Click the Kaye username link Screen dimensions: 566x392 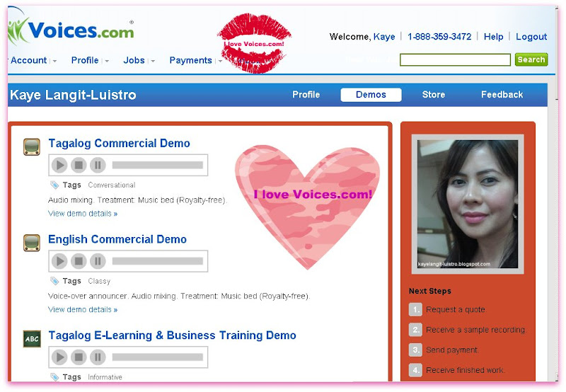point(384,37)
